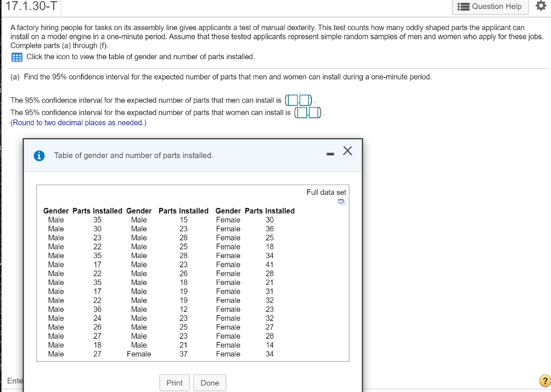Viewport: 551px width, 392px height.
Task: Click the blue info icon in dialog
Action: 39,155
